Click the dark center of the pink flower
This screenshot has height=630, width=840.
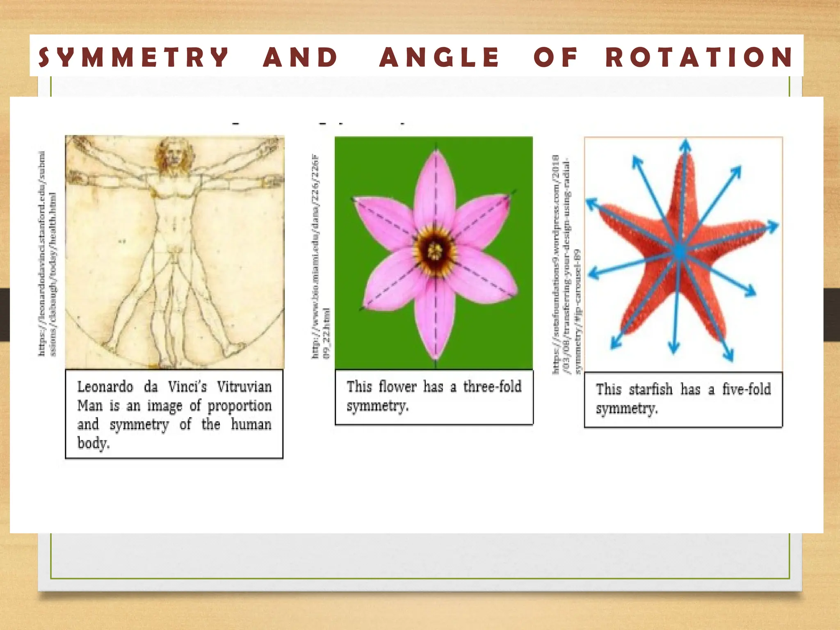[x=435, y=251]
